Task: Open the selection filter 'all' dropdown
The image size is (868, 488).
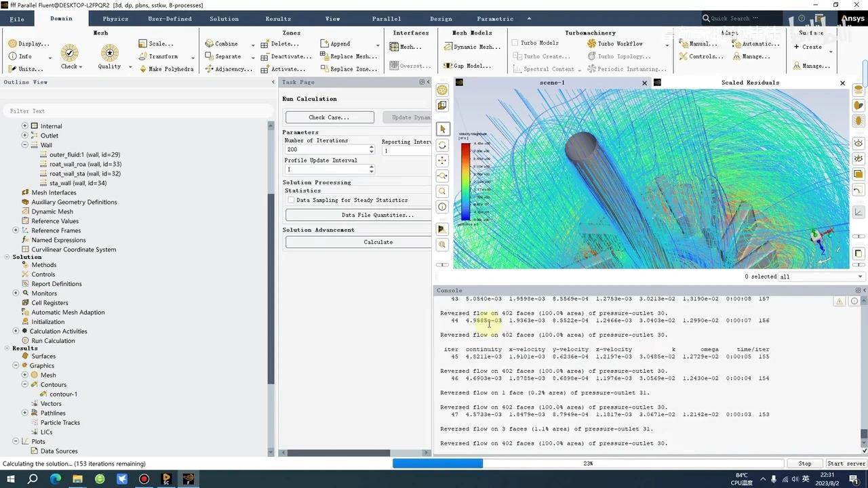Action: click(821, 277)
